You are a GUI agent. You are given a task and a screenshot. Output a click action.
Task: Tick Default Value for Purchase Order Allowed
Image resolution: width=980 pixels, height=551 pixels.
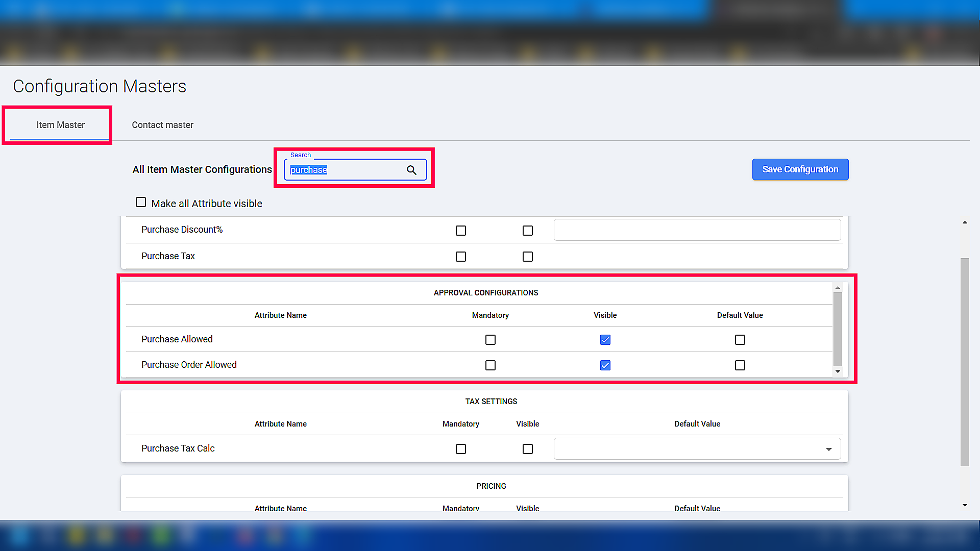(x=740, y=365)
